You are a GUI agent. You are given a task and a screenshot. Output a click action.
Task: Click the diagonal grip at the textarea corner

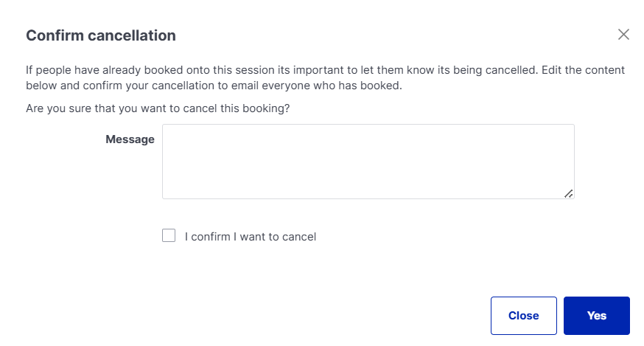click(x=568, y=193)
